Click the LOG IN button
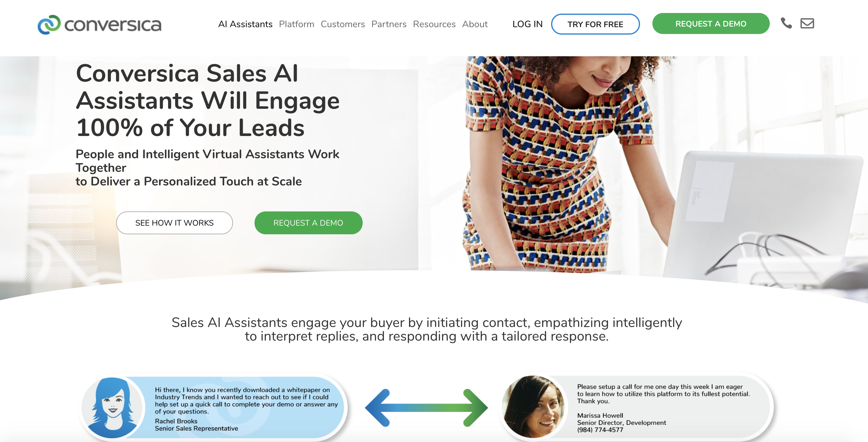Viewport: 868px width, 442px height. [527, 24]
